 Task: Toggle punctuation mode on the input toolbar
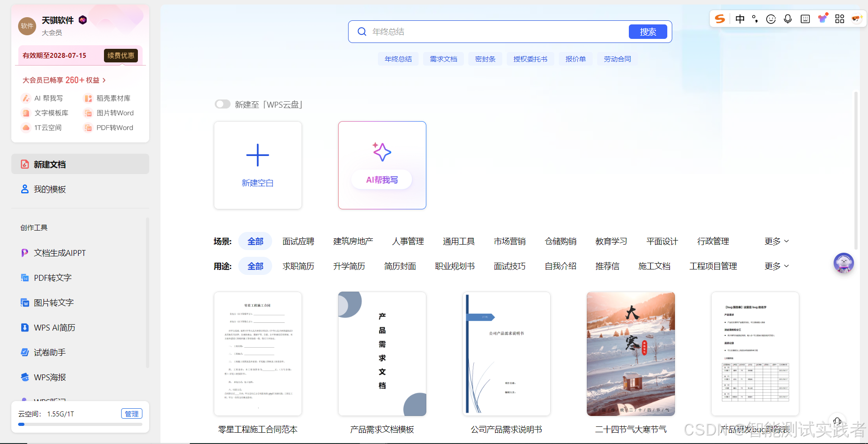755,19
